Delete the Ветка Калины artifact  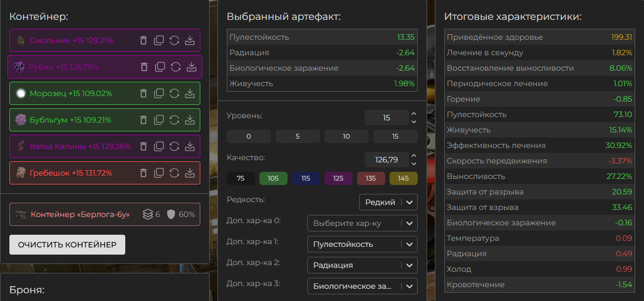click(143, 146)
